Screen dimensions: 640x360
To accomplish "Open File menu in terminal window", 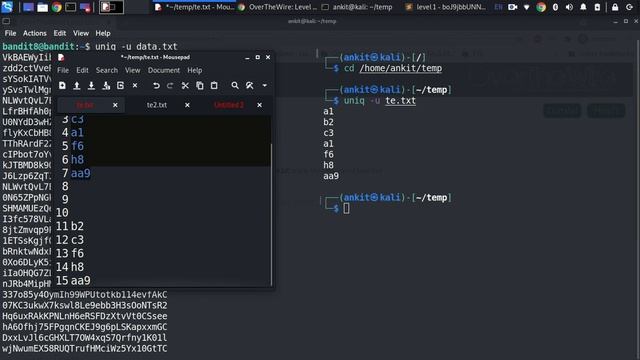I will [10, 33].
